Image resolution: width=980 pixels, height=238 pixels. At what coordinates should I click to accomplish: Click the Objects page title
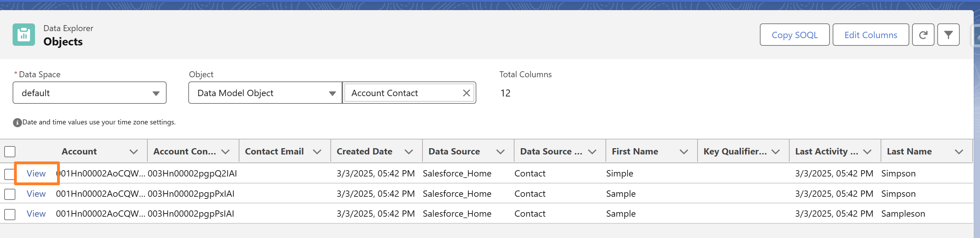pyautogui.click(x=63, y=42)
